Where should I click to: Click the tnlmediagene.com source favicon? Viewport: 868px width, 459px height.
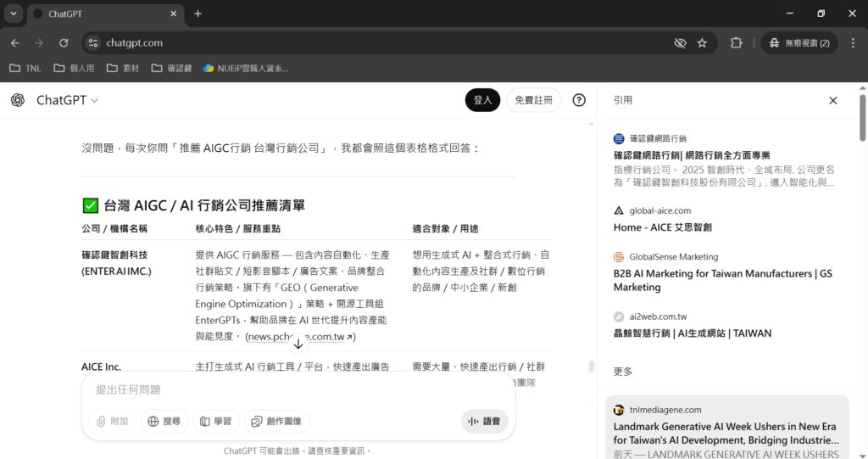point(619,410)
